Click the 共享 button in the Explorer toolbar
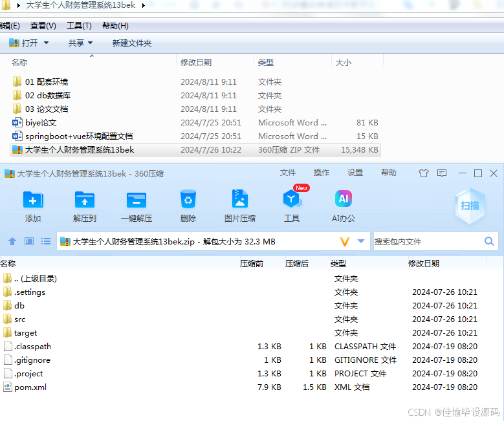 click(76, 43)
